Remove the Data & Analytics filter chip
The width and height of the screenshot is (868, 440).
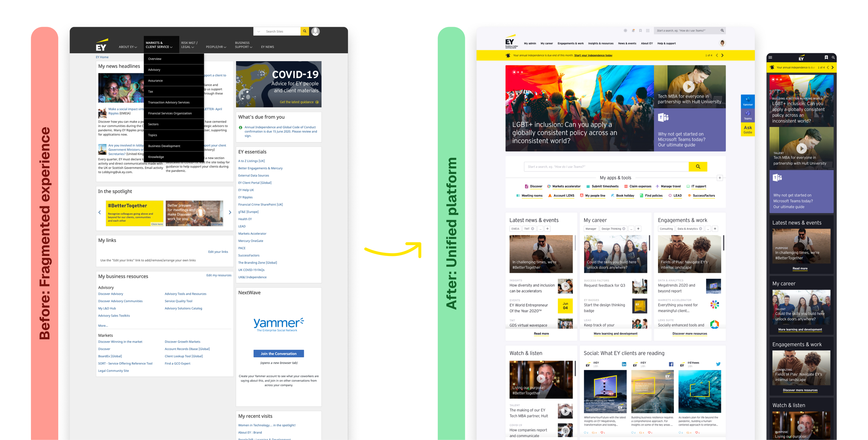(x=700, y=229)
